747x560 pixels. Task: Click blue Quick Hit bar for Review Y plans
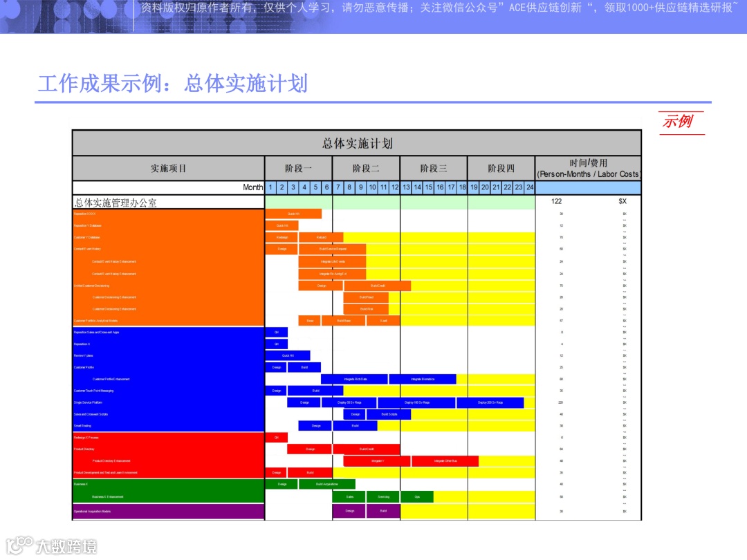pos(288,356)
